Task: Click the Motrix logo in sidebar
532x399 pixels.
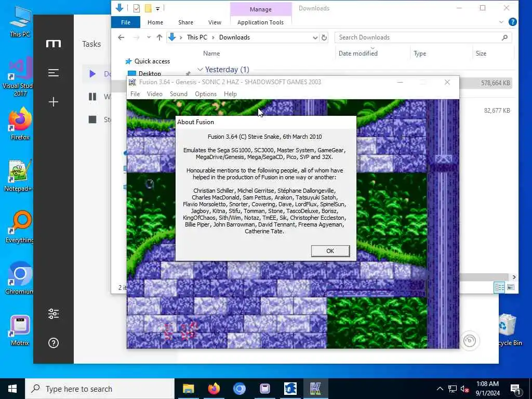Action: [54, 44]
